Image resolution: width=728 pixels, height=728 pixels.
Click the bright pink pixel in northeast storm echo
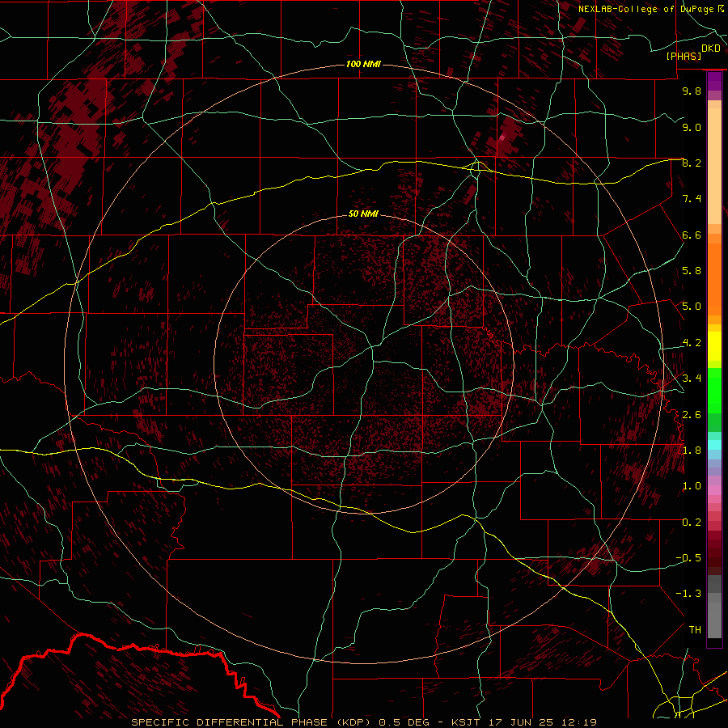(502, 138)
